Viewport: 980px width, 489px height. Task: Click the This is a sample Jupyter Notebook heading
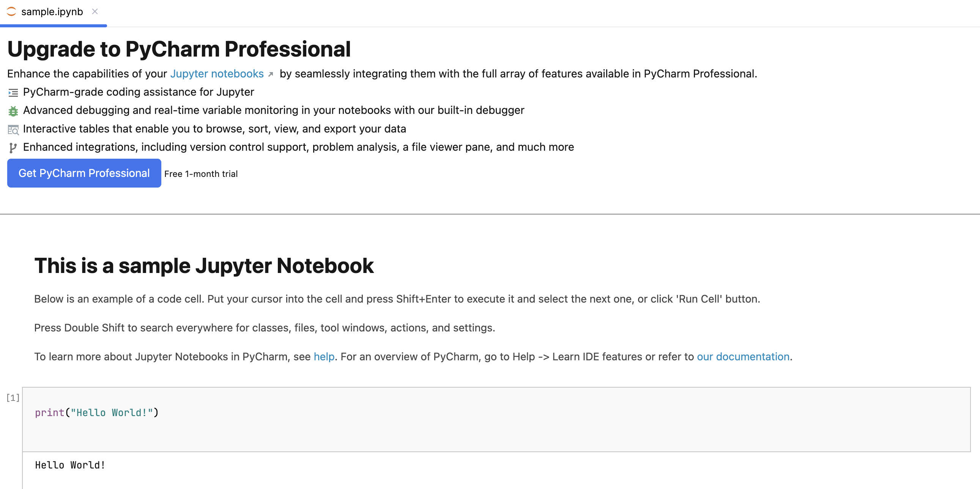204,266
